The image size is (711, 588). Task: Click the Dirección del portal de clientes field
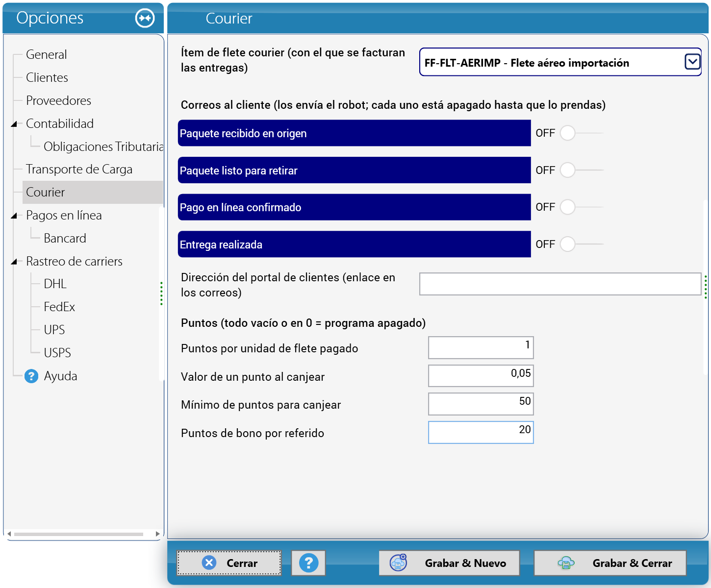(560, 284)
